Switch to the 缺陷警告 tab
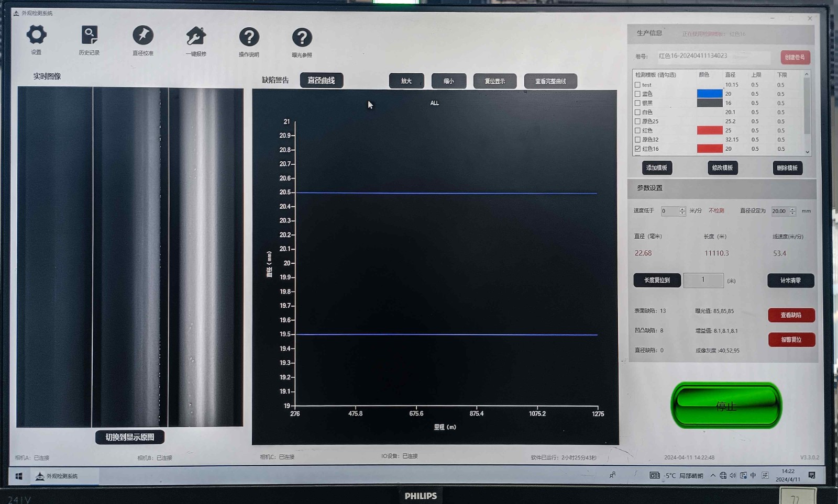Viewport: 838px width, 504px height. pos(275,80)
